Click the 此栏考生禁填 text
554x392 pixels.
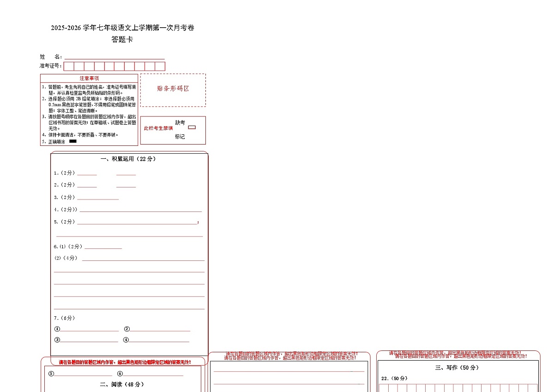pos(158,128)
